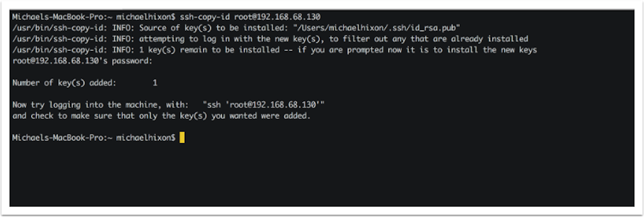644x217 pixels.
Task: Click the ssh-copy-id command on the first line
Action: (x=210, y=17)
